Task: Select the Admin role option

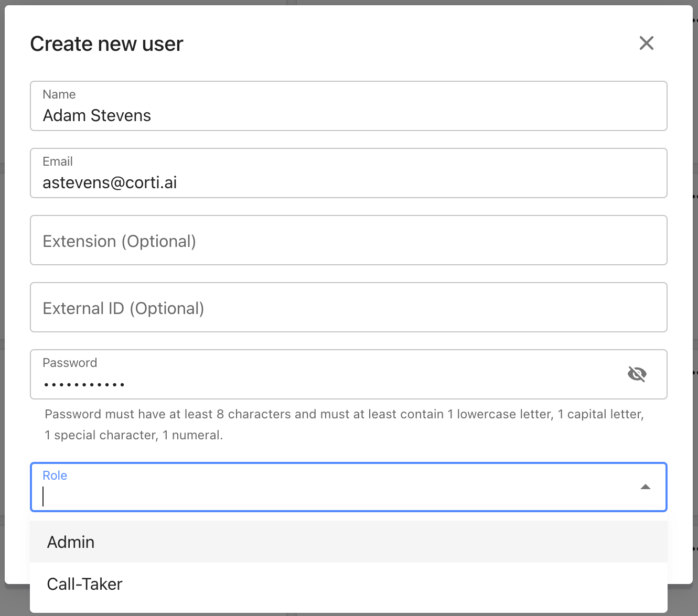Action: point(71,542)
